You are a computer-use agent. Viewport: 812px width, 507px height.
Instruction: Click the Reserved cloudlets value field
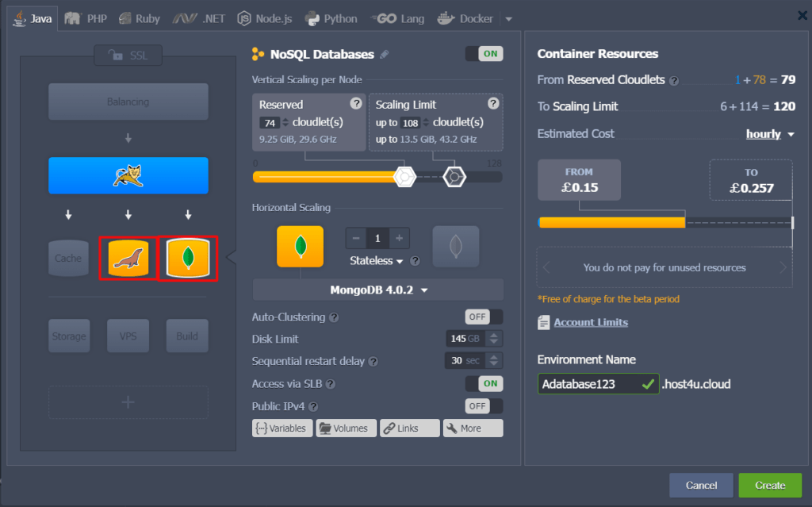point(270,123)
